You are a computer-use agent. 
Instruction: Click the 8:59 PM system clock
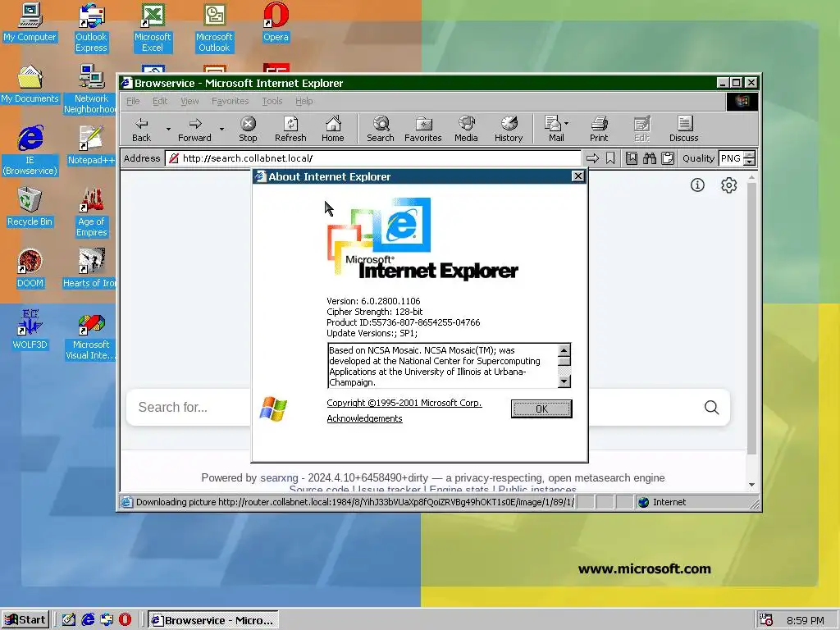pyautogui.click(x=806, y=620)
